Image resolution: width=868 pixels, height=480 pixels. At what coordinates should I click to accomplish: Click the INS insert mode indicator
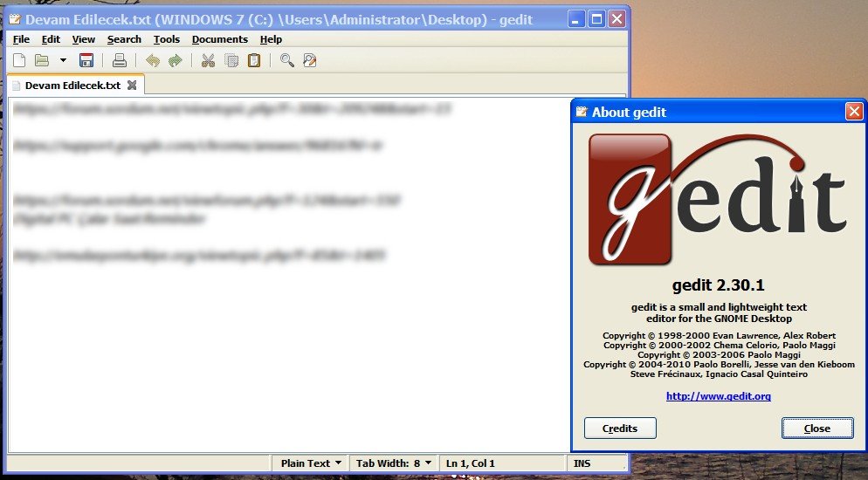(582, 463)
